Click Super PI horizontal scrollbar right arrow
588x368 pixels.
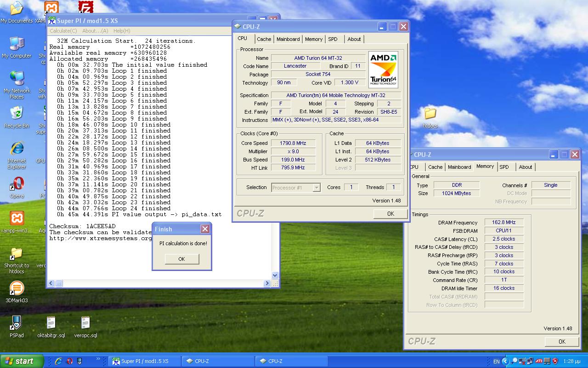click(x=267, y=283)
